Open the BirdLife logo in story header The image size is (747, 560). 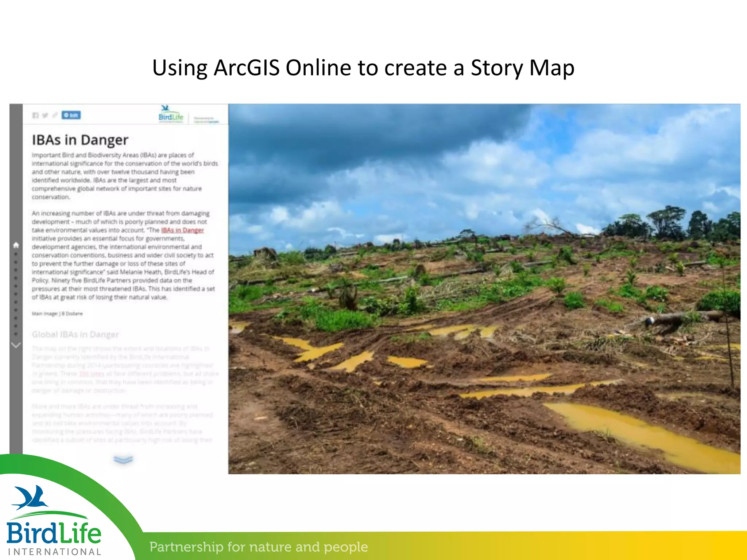(x=171, y=114)
